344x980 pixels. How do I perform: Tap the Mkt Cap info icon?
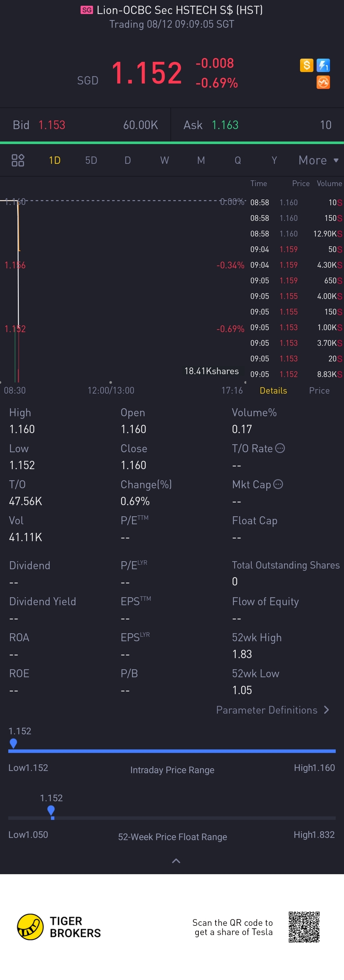(278, 484)
